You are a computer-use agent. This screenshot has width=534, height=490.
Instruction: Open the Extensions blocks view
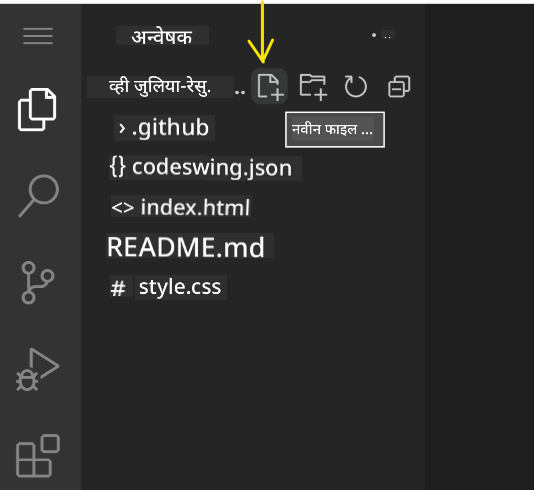tap(38, 456)
